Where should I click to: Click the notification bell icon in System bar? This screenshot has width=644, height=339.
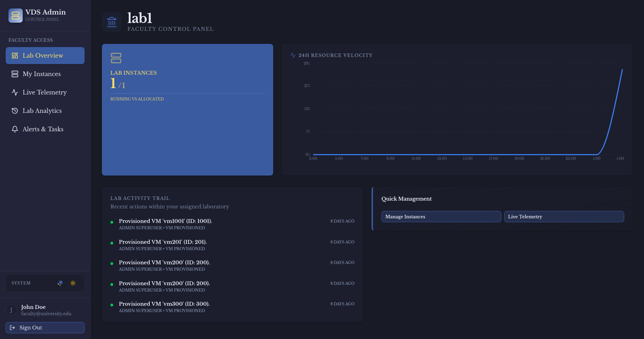60,283
